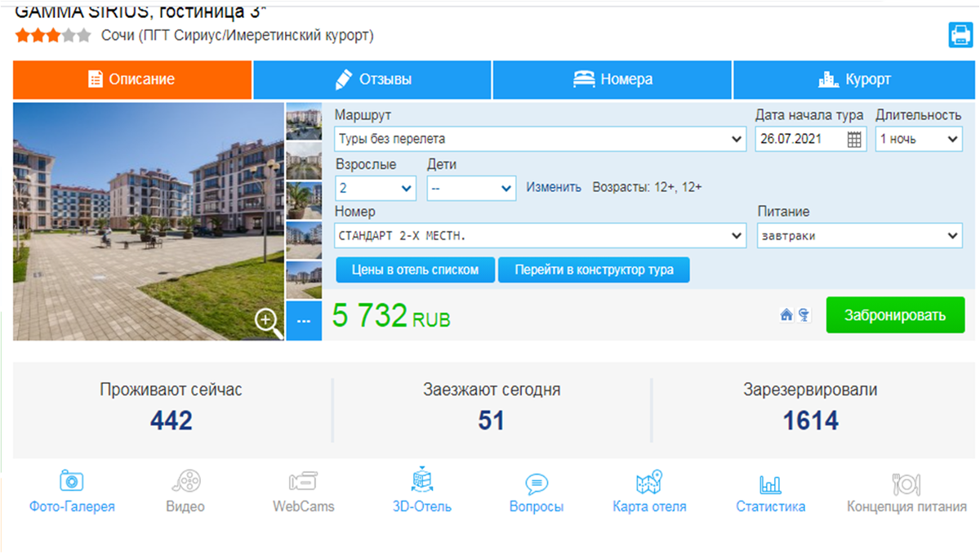Viewport: 980px width, 553px height.
Task: Expand the Маршрут dropdown
Action: click(541, 139)
